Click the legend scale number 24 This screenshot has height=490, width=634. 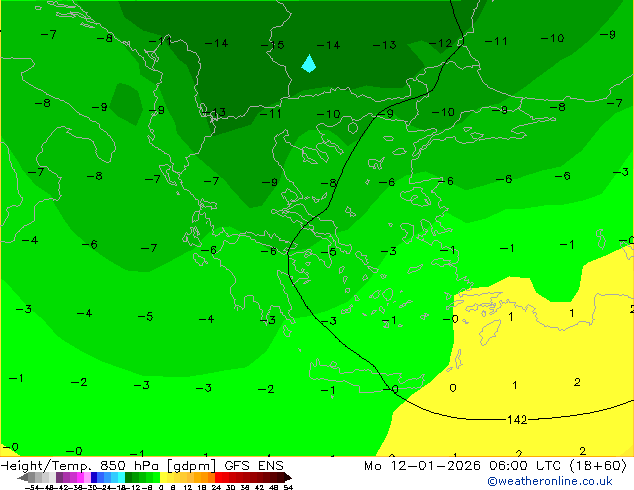pos(216,487)
